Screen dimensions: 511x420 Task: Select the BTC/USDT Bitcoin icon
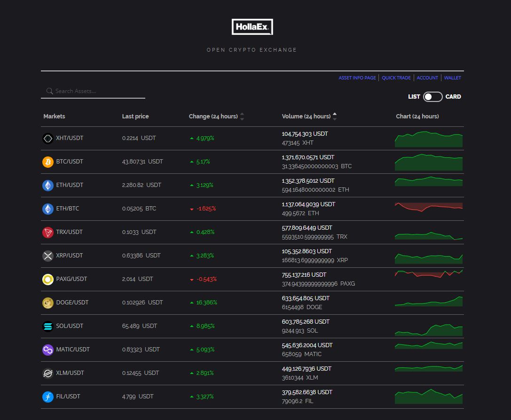pyautogui.click(x=47, y=162)
